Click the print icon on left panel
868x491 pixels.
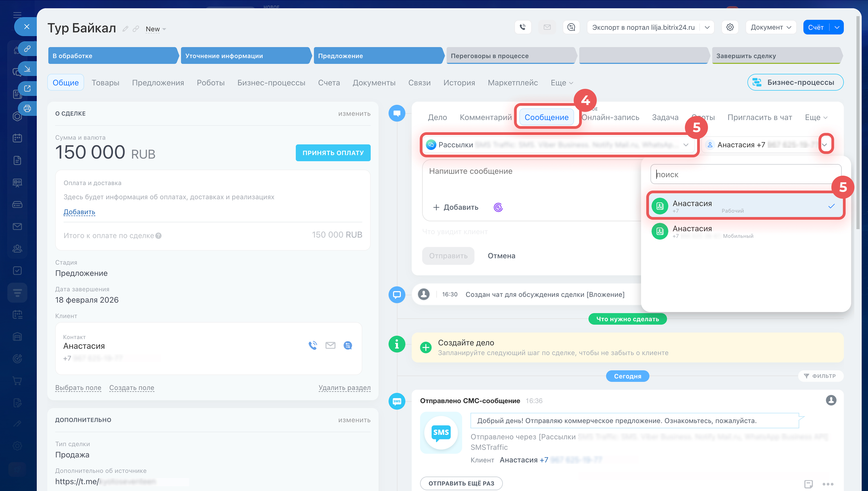(27, 108)
